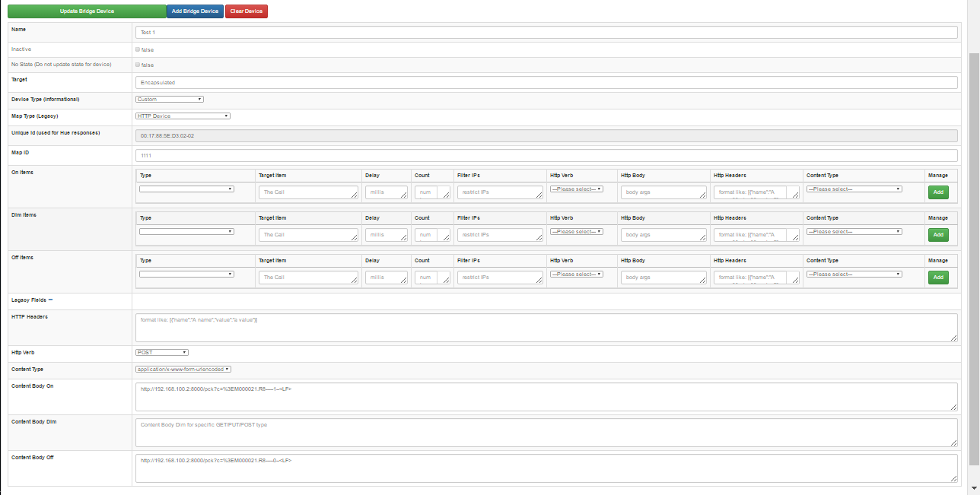Expand the On Items Type dropdown
This screenshot has height=495, width=980.
tap(186, 189)
